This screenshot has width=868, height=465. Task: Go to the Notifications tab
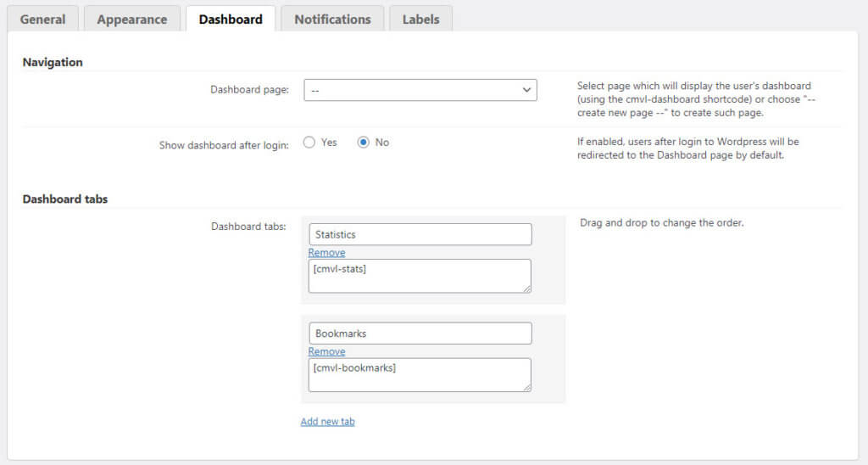tap(332, 19)
